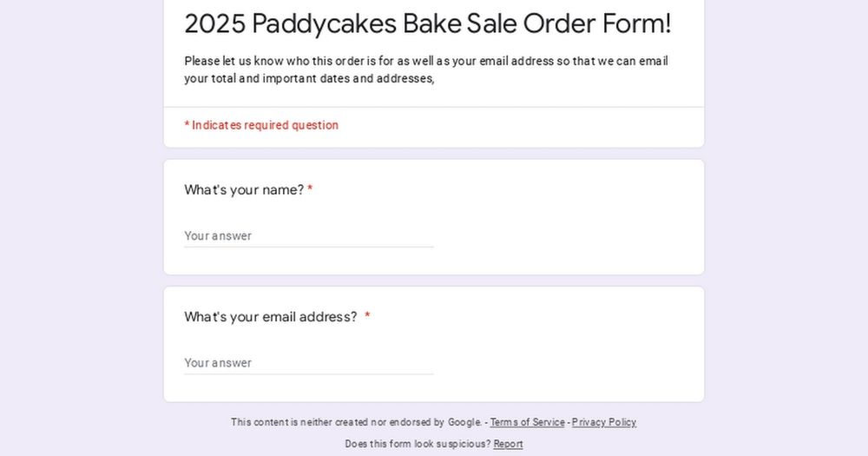This screenshot has width=868, height=456.
Task: Click the Paddycakes Bake Sale form title
Action: (427, 23)
